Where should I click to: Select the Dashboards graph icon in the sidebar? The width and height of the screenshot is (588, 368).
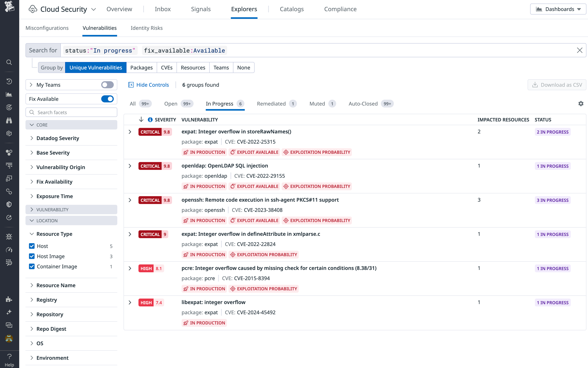9,95
